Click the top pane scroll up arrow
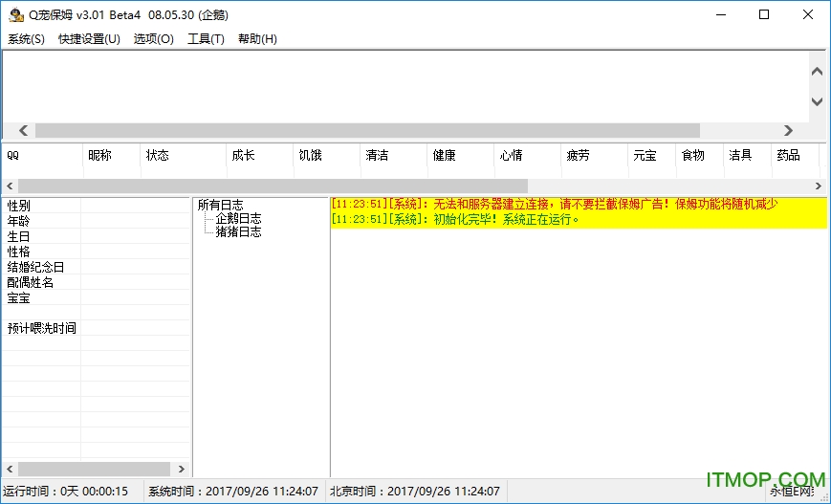 [x=817, y=72]
